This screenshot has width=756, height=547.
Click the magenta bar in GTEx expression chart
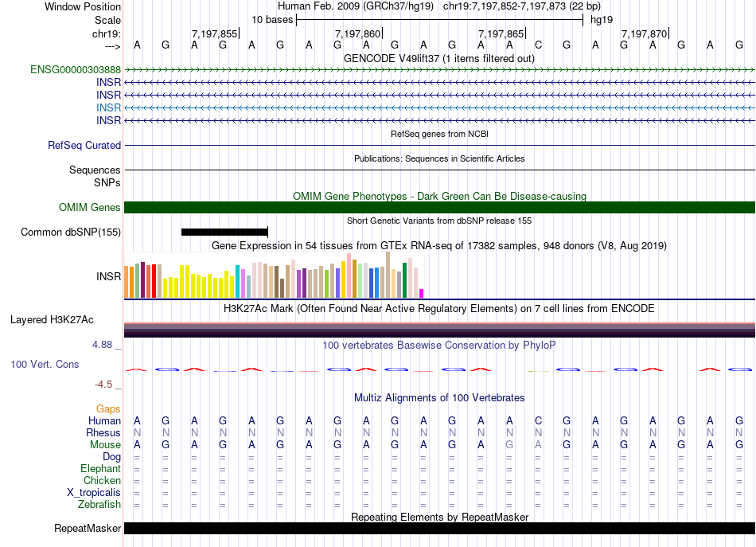pyautogui.click(x=422, y=293)
